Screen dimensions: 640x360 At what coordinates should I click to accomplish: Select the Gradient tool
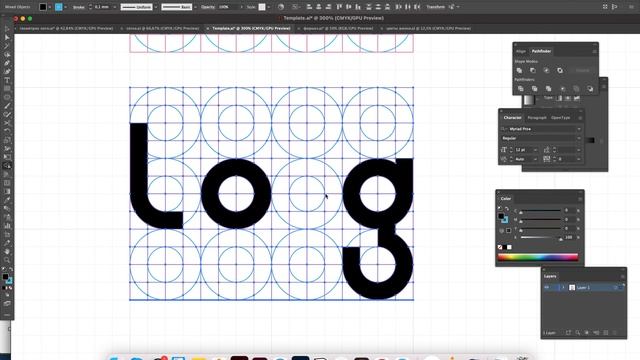tap(7, 191)
